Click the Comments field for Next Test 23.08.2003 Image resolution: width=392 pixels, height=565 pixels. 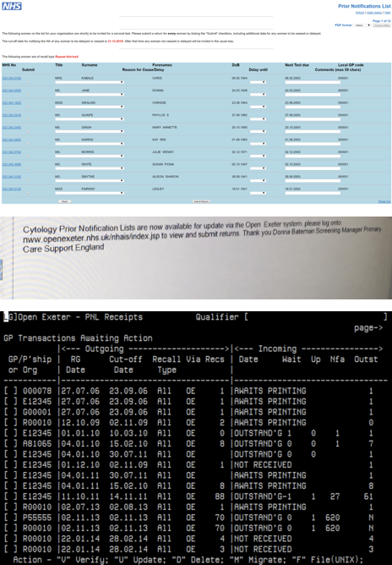[313, 107]
